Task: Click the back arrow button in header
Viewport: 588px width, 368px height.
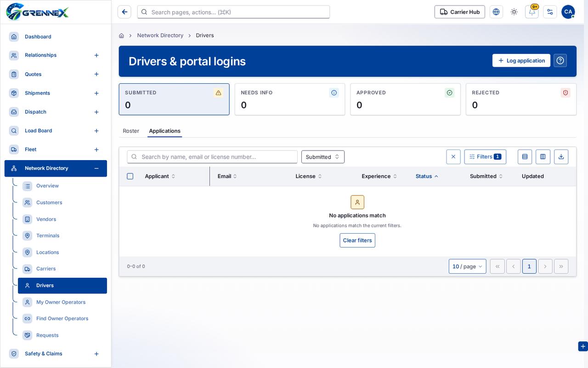Action: point(124,12)
